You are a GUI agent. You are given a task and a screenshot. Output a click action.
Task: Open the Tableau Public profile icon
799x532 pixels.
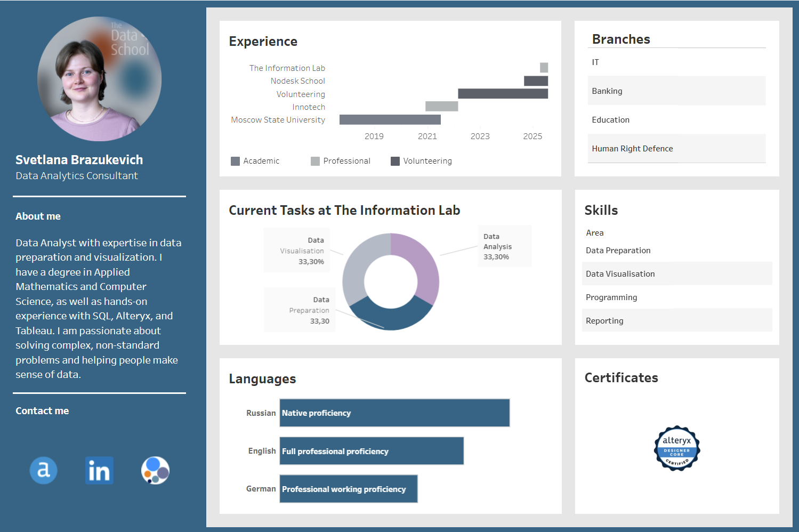tap(155, 470)
